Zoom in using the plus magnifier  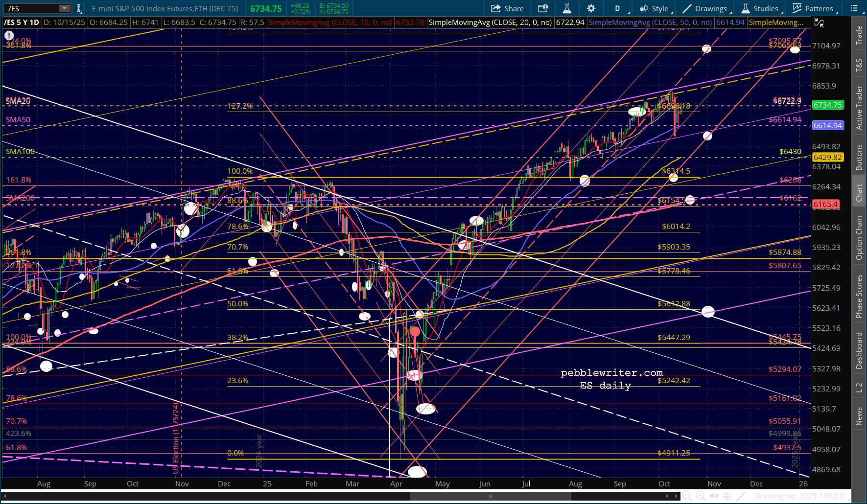(701, 496)
